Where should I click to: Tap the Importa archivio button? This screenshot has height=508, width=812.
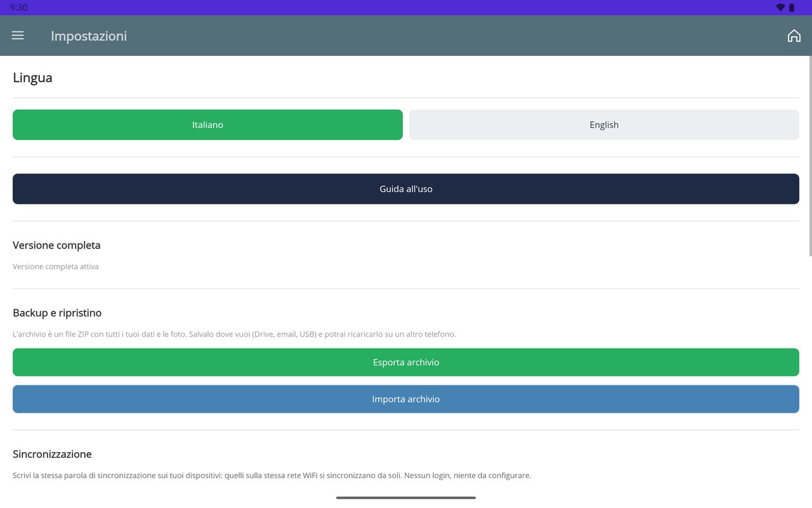tap(406, 399)
